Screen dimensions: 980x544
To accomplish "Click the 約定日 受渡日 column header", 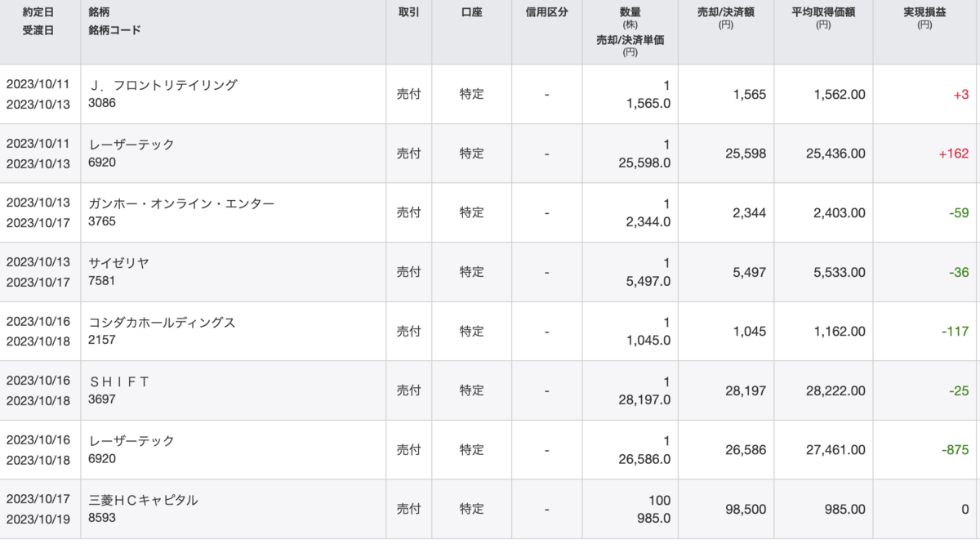I will pyautogui.click(x=38, y=22).
